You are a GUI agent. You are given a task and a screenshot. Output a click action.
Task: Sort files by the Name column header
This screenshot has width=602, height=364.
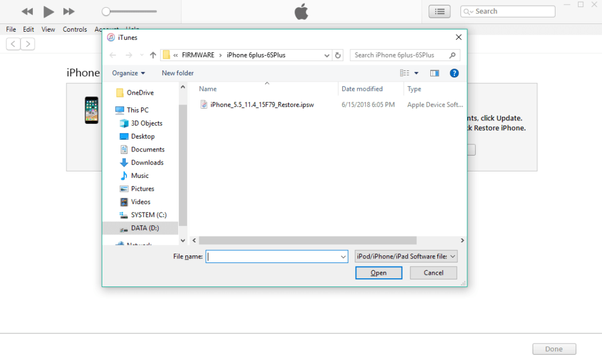[208, 89]
